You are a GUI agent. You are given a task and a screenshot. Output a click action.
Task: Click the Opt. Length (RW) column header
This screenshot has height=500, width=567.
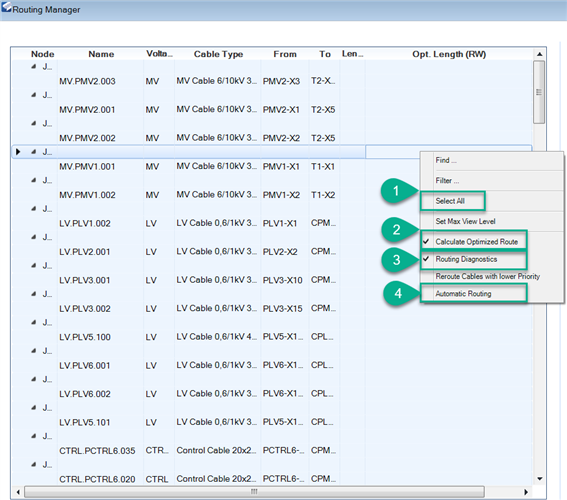(x=449, y=54)
